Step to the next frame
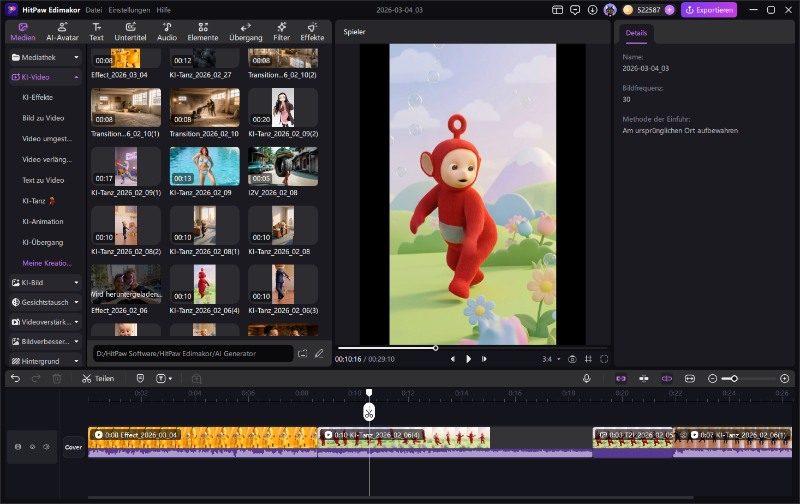 click(x=484, y=359)
